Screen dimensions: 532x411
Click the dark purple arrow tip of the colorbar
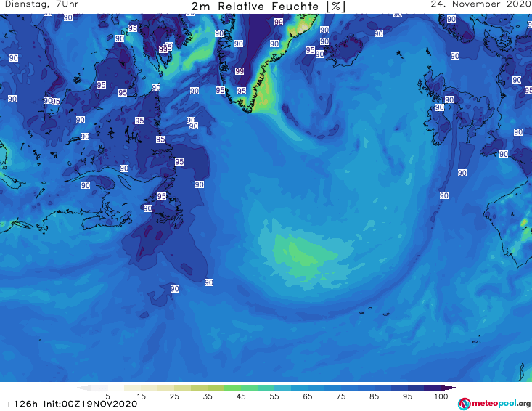pos(449,388)
